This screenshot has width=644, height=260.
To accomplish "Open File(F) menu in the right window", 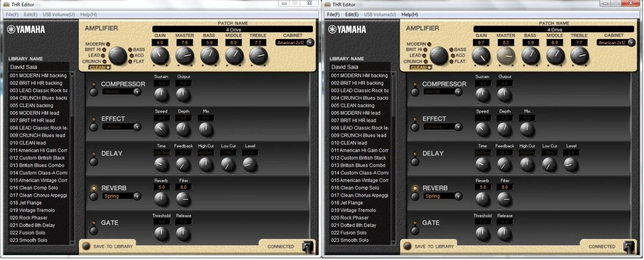I will coord(333,14).
